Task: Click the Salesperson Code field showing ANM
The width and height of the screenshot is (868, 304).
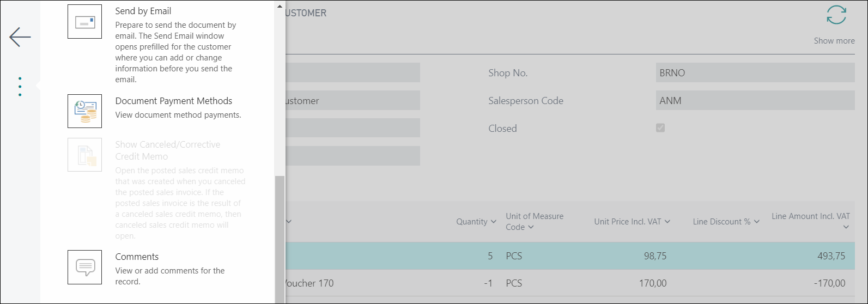Action: (x=755, y=101)
